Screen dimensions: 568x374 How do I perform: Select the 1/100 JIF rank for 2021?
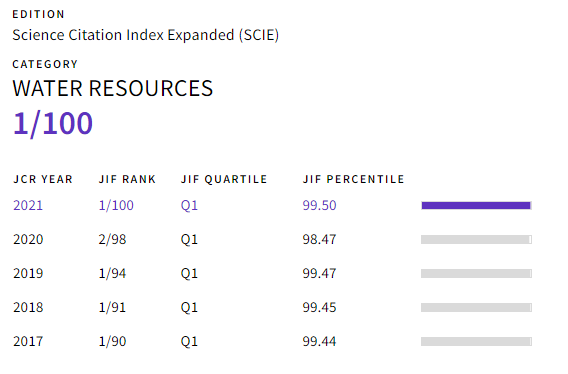coord(116,205)
